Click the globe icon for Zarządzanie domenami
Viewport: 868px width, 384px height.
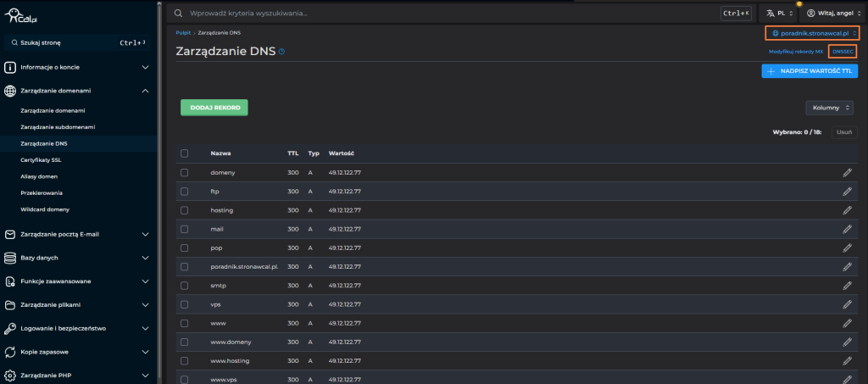[10, 91]
